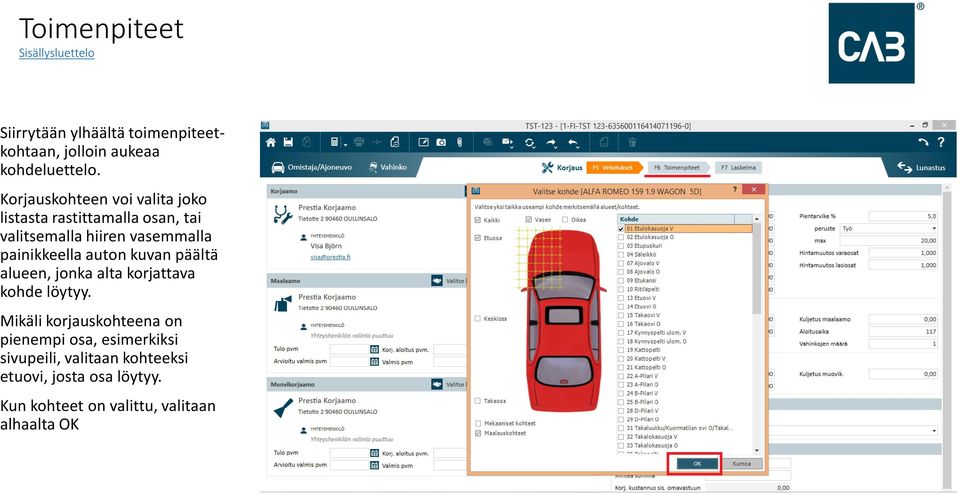Image resolution: width=960 pixels, height=494 pixels.
Task: Open the Sisällysluettelo link
Action: [x=56, y=53]
